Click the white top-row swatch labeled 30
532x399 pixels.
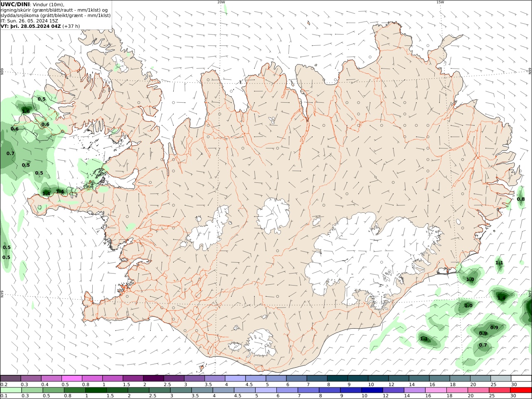coord(521,378)
